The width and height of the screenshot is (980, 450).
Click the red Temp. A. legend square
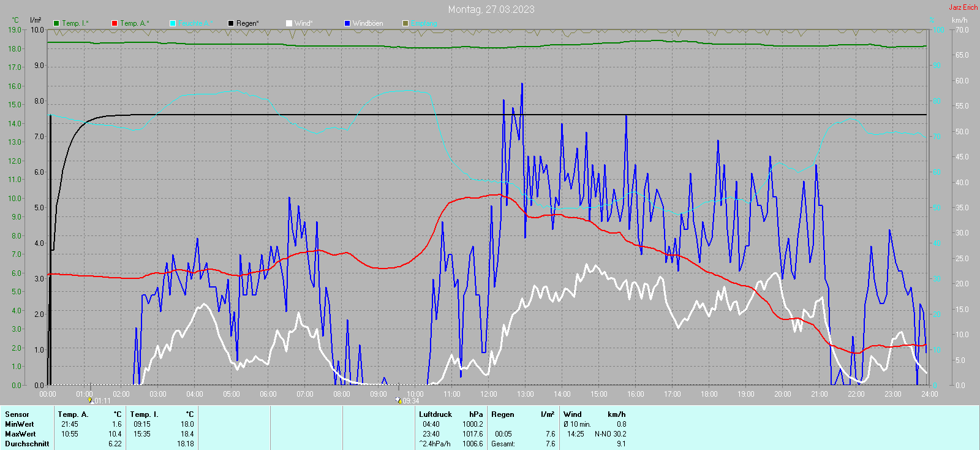115,23
